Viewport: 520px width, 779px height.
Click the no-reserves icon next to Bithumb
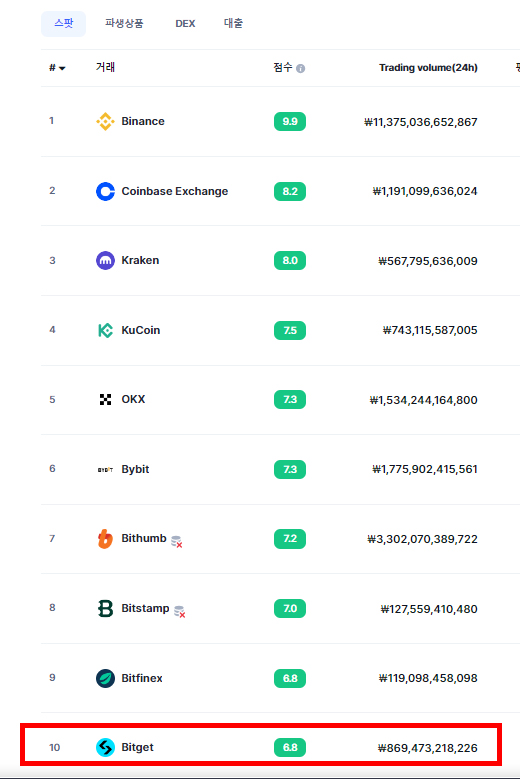pyautogui.click(x=176, y=542)
